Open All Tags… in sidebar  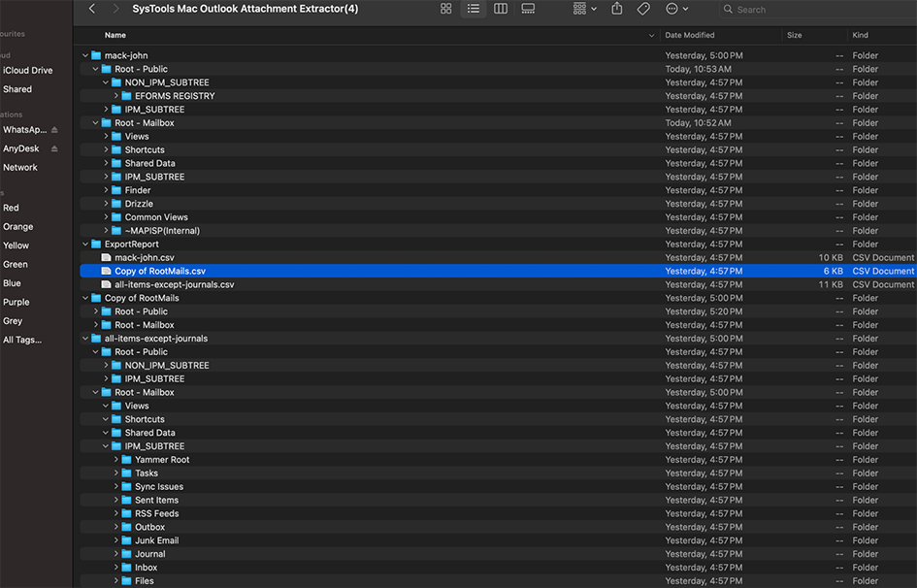pos(21,340)
